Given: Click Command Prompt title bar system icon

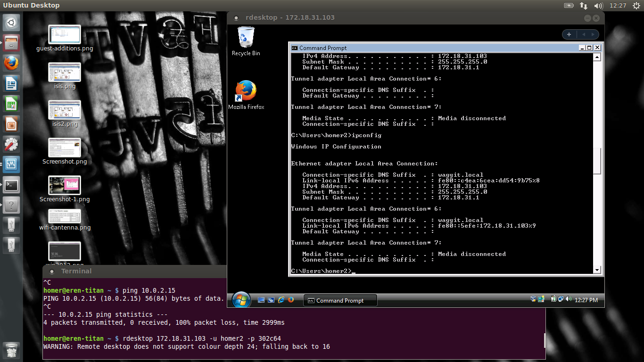Looking at the screenshot, I should (295, 48).
